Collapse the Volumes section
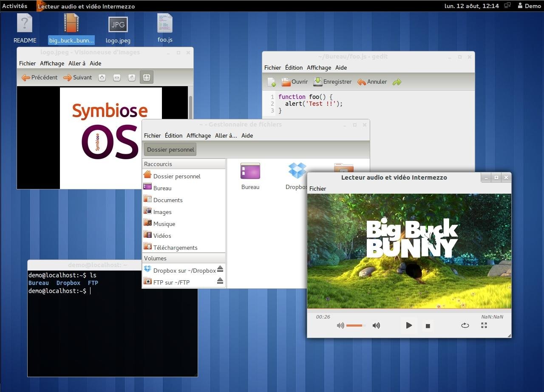This screenshot has width=544, height=392. [x=155, y=258]
